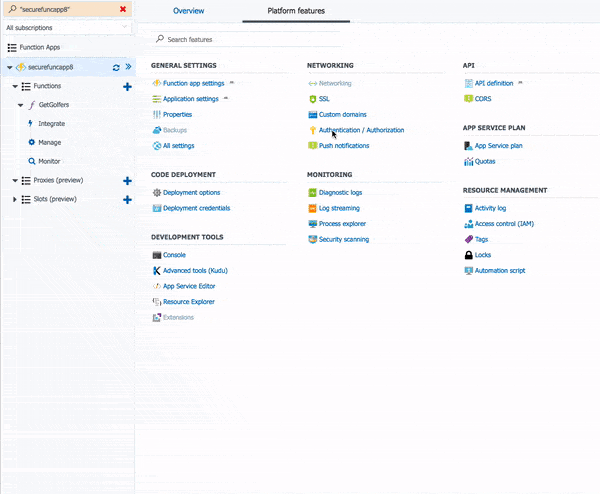Click the Function Apps list icon
Viewport: 600px width, 494px height.
tap(12, 47)
